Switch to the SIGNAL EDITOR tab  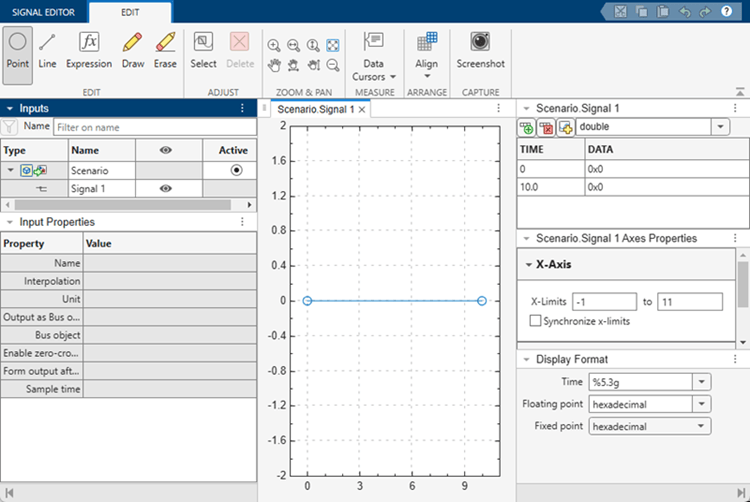44,12
